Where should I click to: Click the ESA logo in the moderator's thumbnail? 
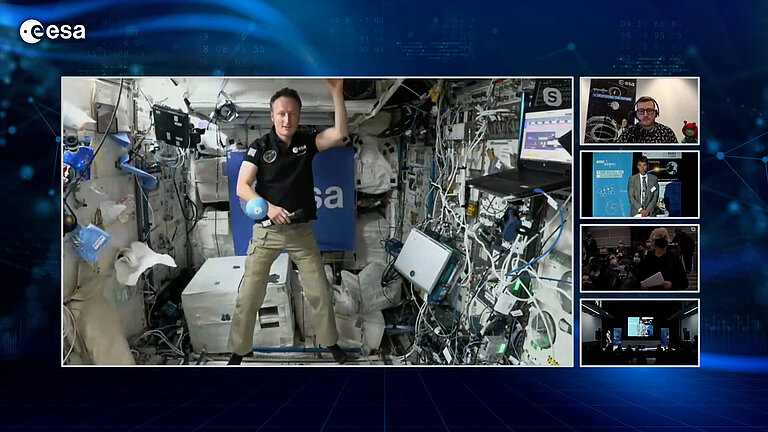click(x=624, y=85)
